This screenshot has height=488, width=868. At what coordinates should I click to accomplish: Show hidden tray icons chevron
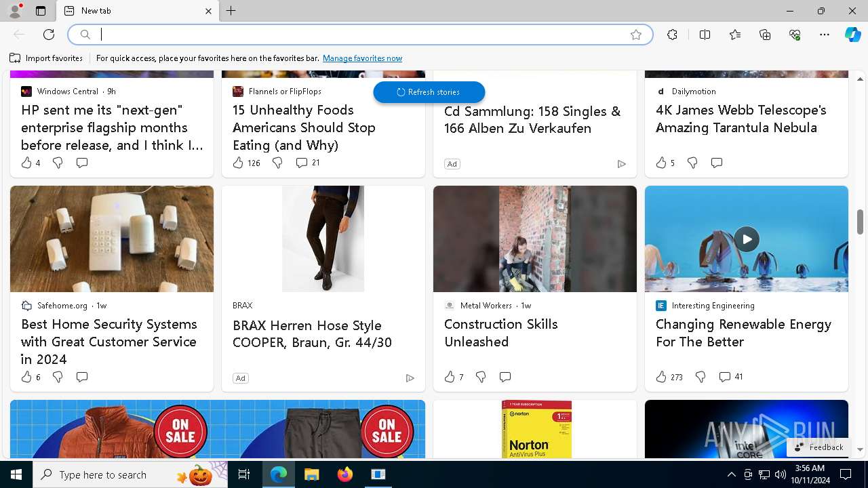(731, 474)
